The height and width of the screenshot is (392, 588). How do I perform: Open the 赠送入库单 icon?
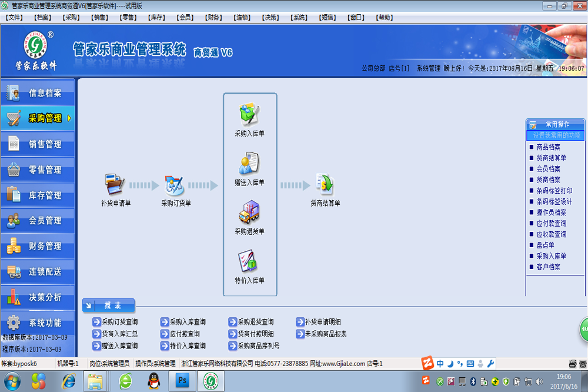[249, 164]
